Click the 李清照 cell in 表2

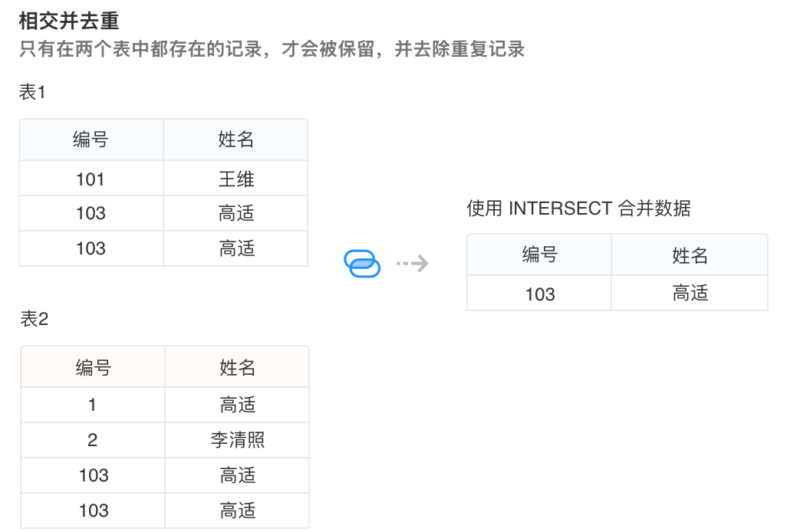(237, 440)
